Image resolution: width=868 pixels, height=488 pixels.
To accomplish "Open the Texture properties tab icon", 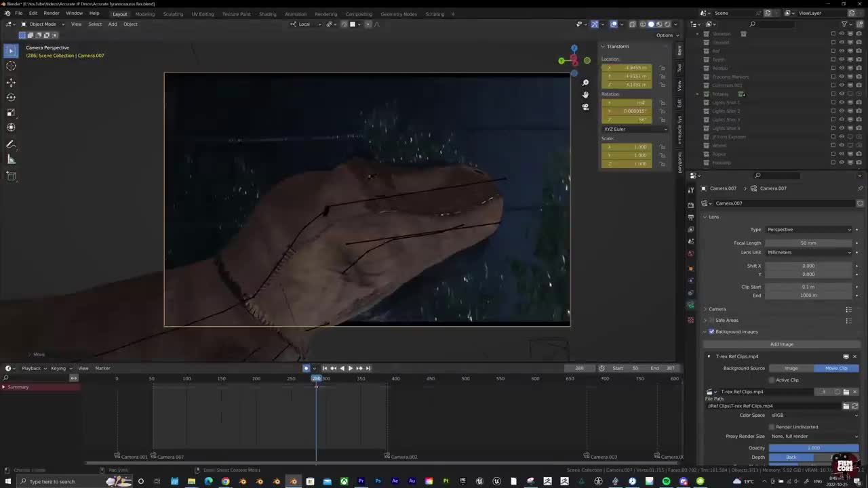I will 690,320.
